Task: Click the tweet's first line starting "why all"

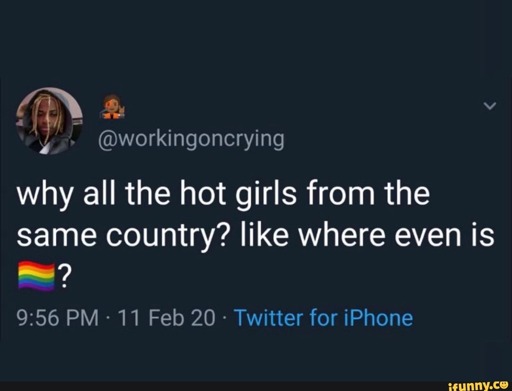Action: click(223, 194)
